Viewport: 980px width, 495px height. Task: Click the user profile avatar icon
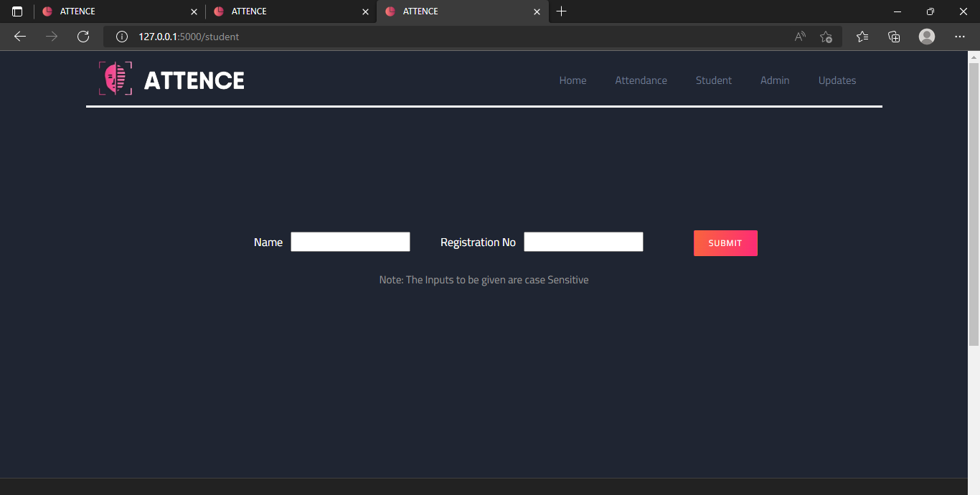pos(926,37)
